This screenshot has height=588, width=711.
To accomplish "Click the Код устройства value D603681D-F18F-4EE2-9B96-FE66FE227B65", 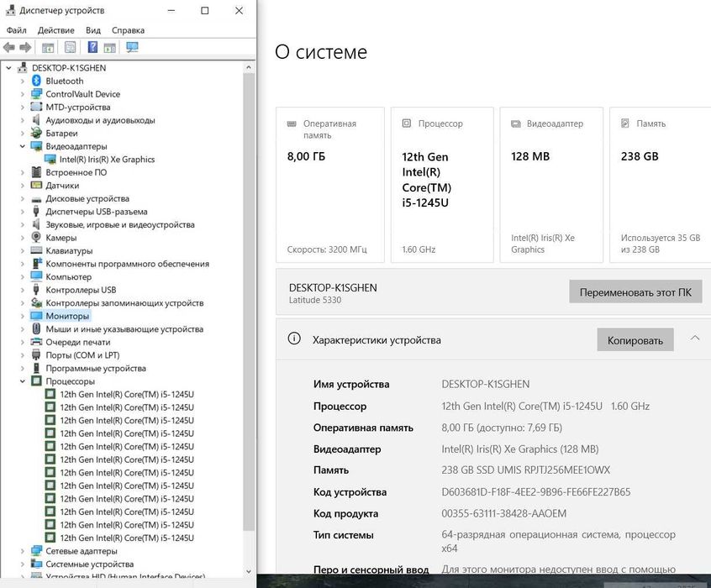I will [x=536, y=492].
